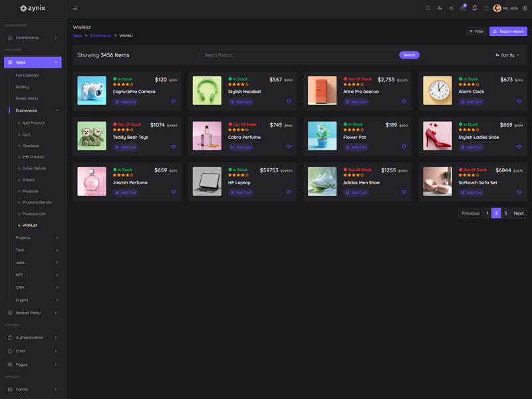Add HP Laptop to cart

241,193
